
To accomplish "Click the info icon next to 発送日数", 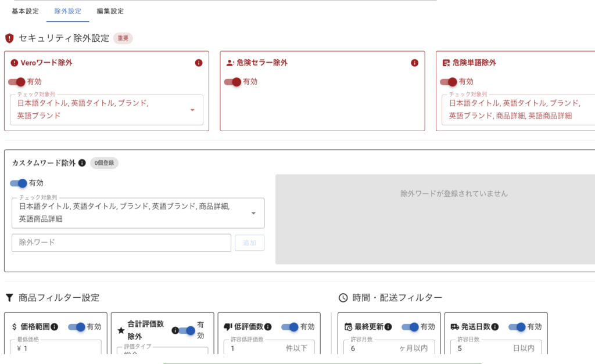I will [495, 327].
